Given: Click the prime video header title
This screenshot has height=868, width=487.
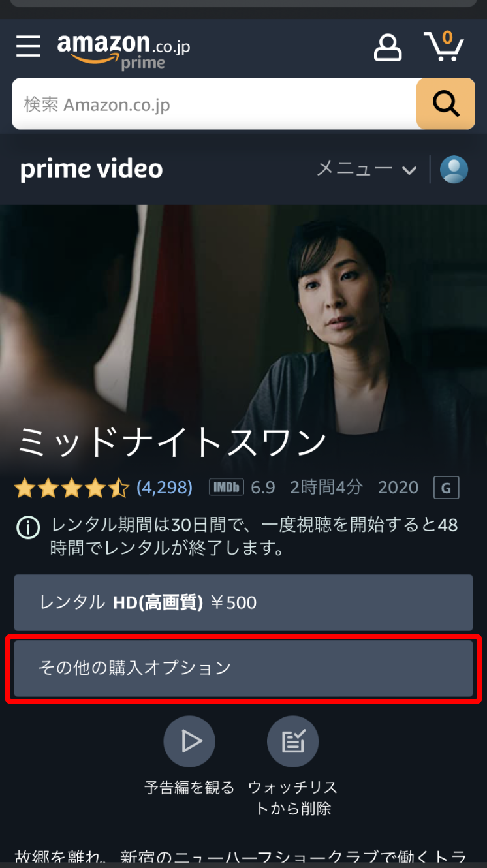Looking at the screenshot, I should tap(91, 170).
